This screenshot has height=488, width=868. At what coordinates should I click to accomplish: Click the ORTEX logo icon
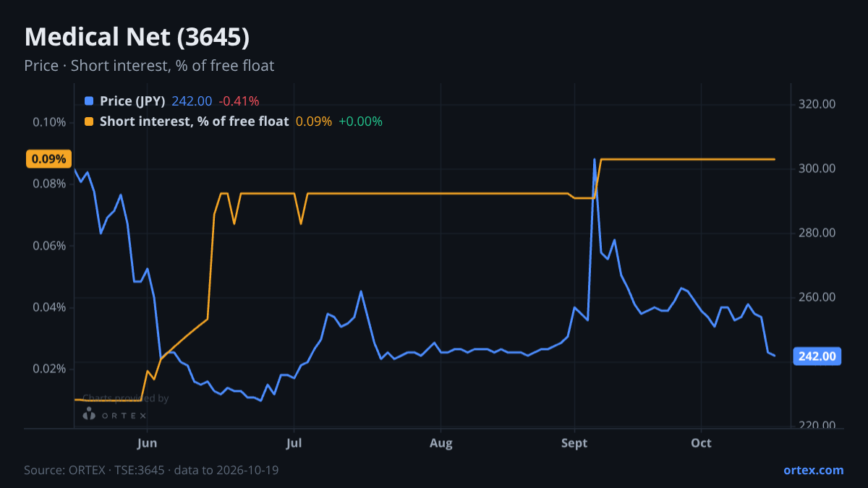90,414
